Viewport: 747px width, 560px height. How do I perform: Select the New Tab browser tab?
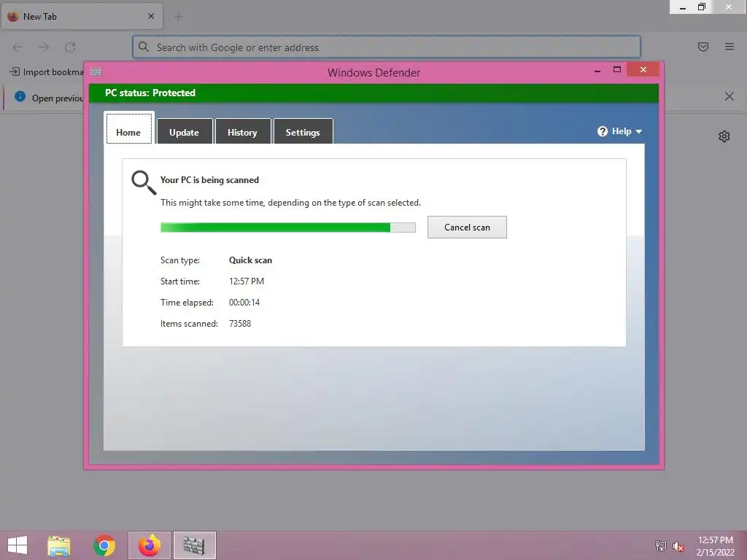(82, 16)
